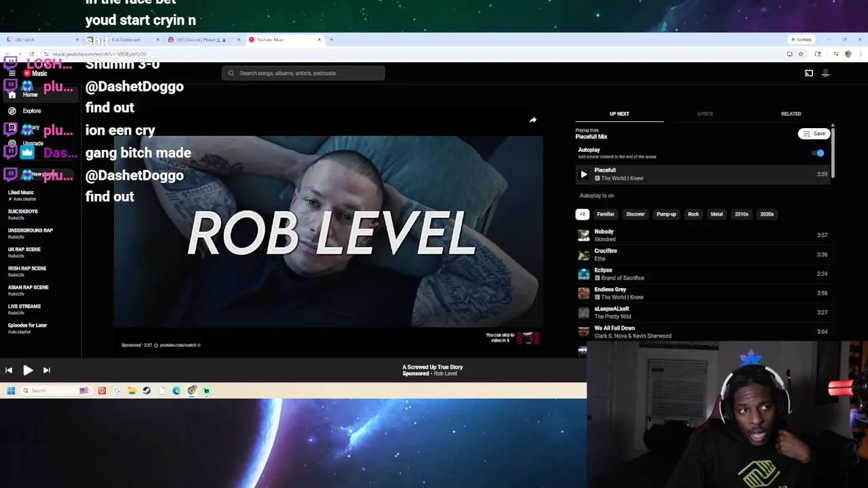Select the All filter chip

coord(582,214)
